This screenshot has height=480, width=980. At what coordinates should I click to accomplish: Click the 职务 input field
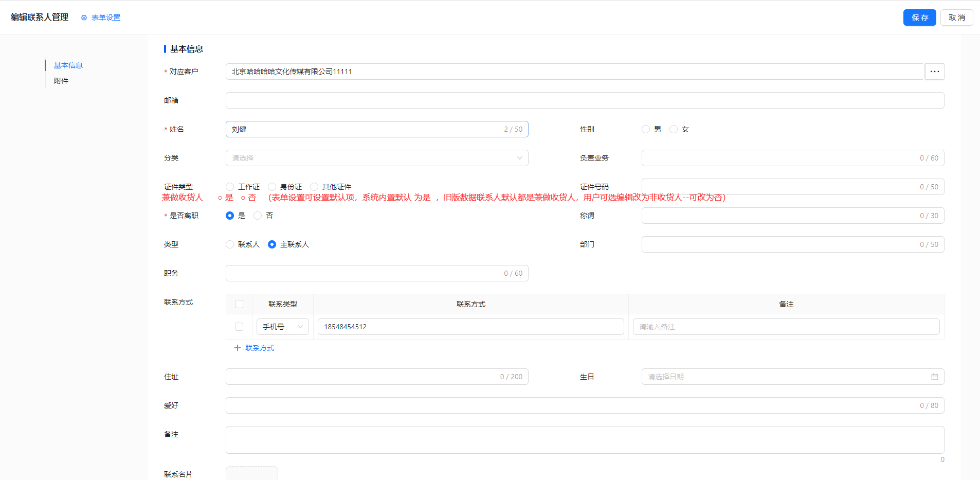[377, 273]
